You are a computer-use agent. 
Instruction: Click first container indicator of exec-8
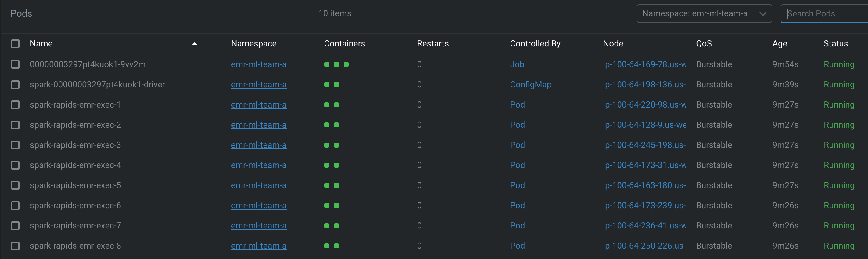(x=327, y=246)
